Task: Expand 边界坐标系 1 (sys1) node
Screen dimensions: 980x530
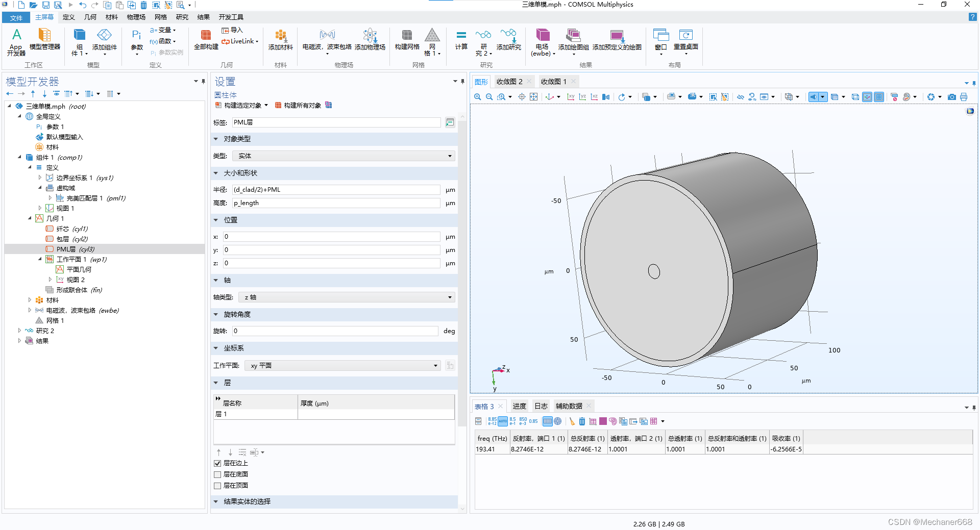Action: [x=40, y=178]
